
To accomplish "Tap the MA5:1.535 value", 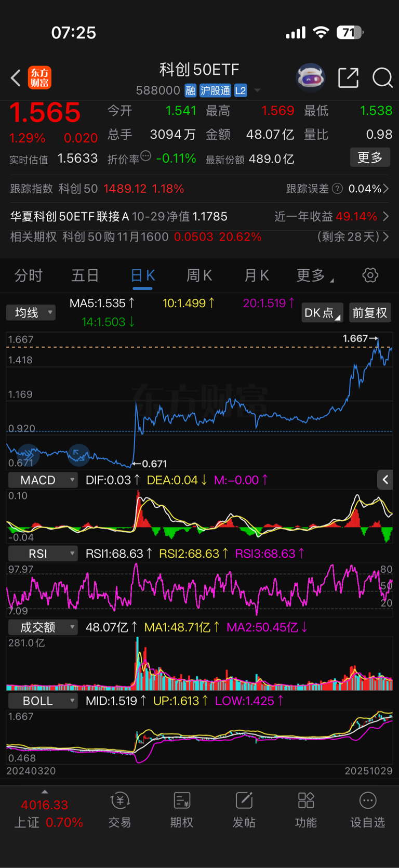I will (102, 303).
